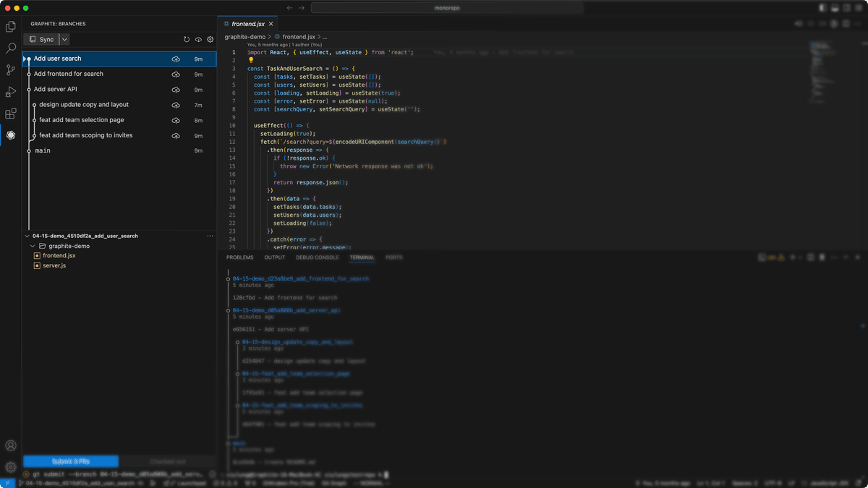Open the Manage gear at bottom left
Viewport: 868px width, 488px height.
tap(11, 467)
